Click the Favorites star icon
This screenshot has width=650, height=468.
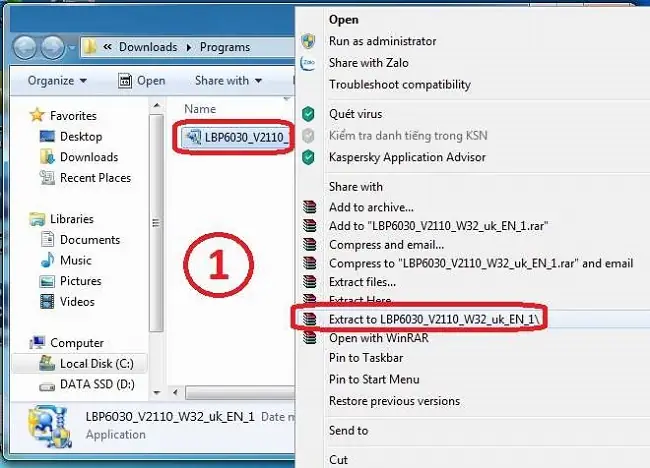(37, 115)
